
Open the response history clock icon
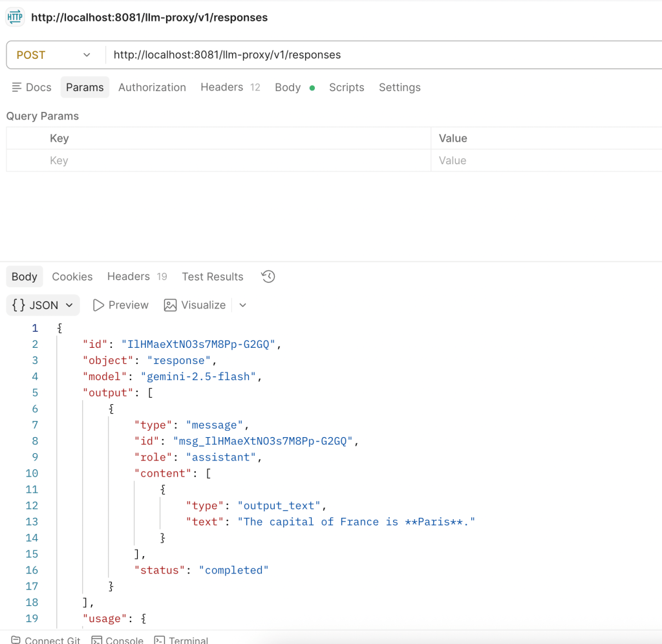[x=268, y=277]
